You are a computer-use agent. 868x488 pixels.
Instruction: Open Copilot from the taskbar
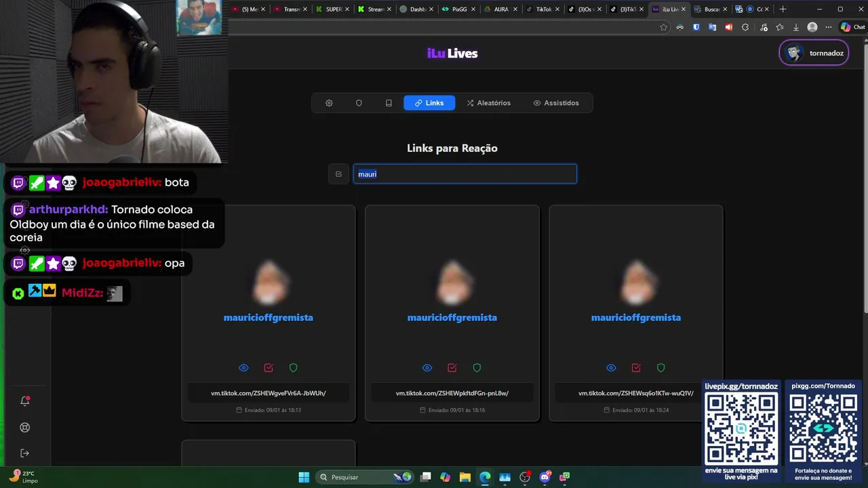[x=445, y=477]
